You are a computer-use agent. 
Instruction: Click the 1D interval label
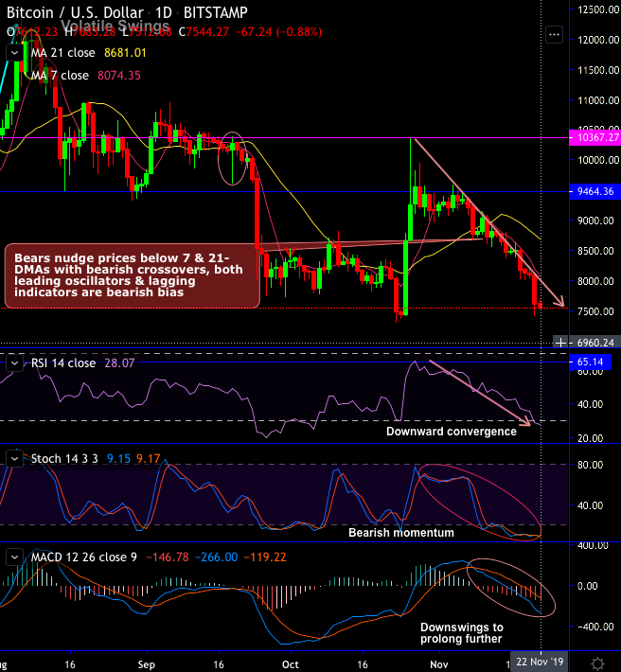click(x=163, y=12)
